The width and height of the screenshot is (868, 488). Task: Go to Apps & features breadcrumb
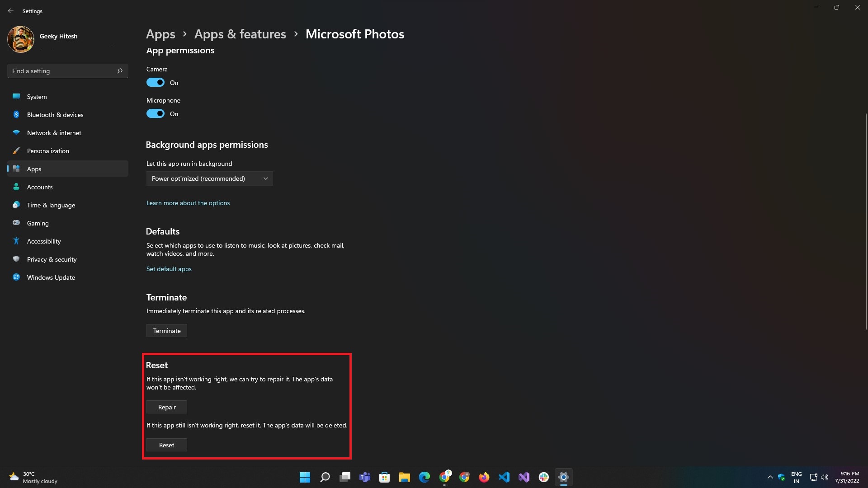point(240,34)
